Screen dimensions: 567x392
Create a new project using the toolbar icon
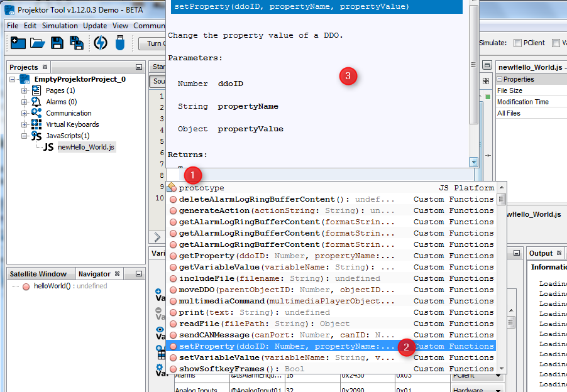click(18, 43)
